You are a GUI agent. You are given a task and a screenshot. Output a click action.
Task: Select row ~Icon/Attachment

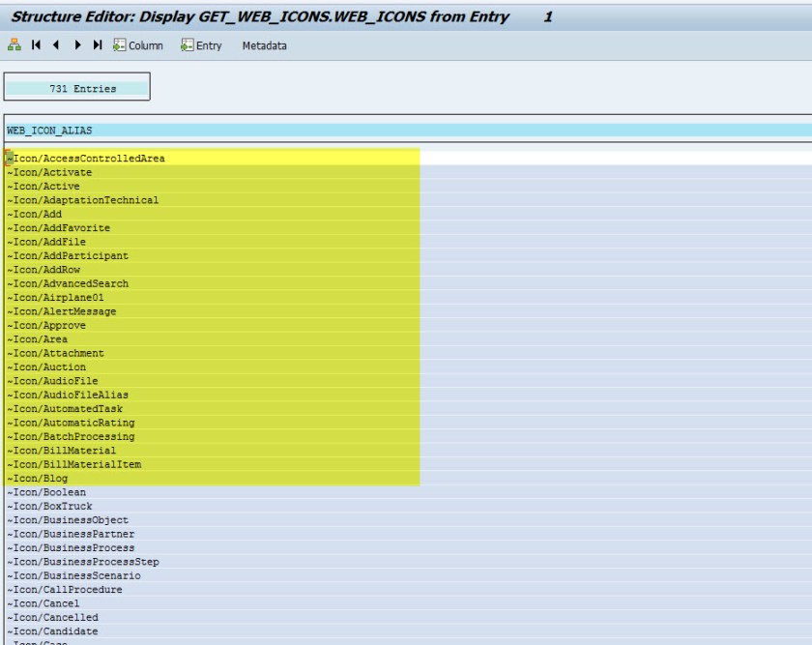[x=408, y=353]
